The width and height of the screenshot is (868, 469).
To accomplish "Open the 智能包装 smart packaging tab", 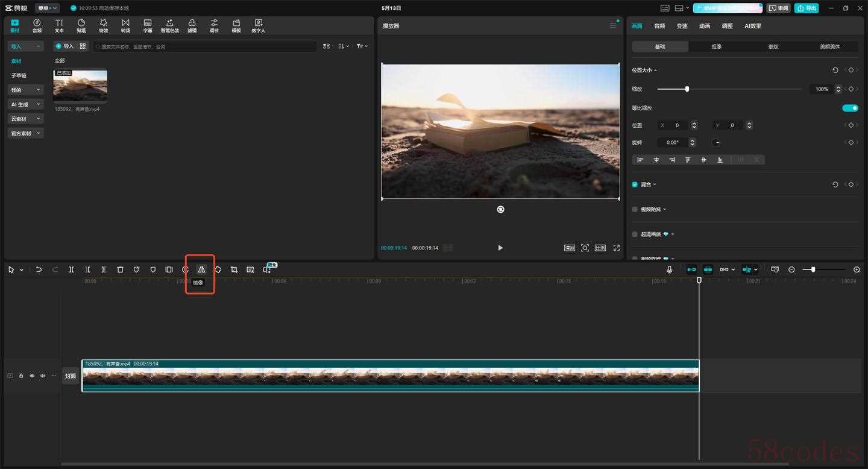I will (170, 25).
